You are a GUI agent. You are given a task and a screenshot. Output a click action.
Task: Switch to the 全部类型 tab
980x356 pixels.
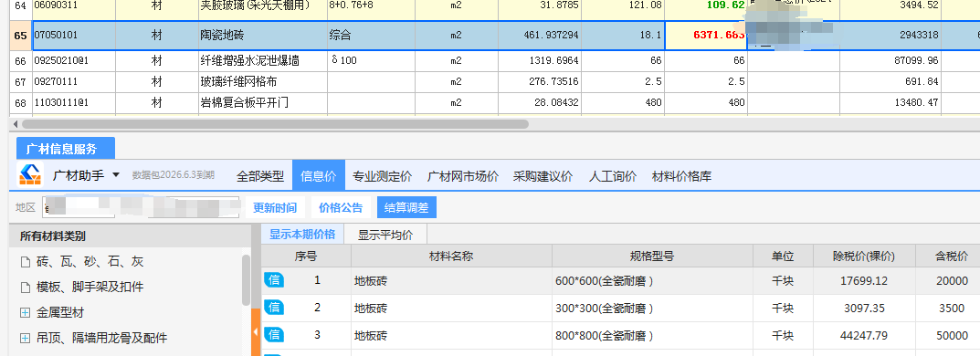[x=260, y=176]
